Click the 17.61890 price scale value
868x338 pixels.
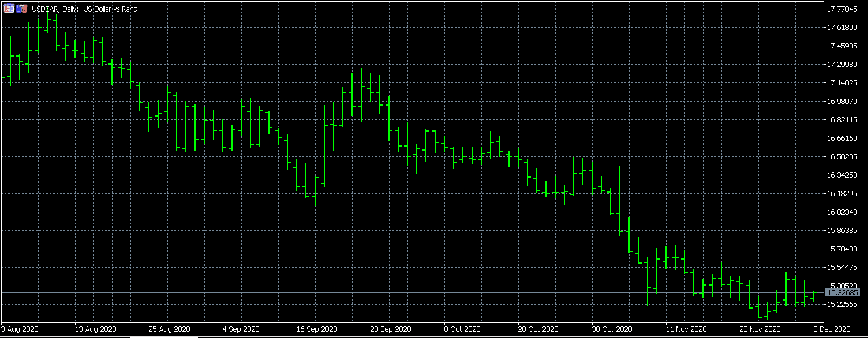click(841, 27)
